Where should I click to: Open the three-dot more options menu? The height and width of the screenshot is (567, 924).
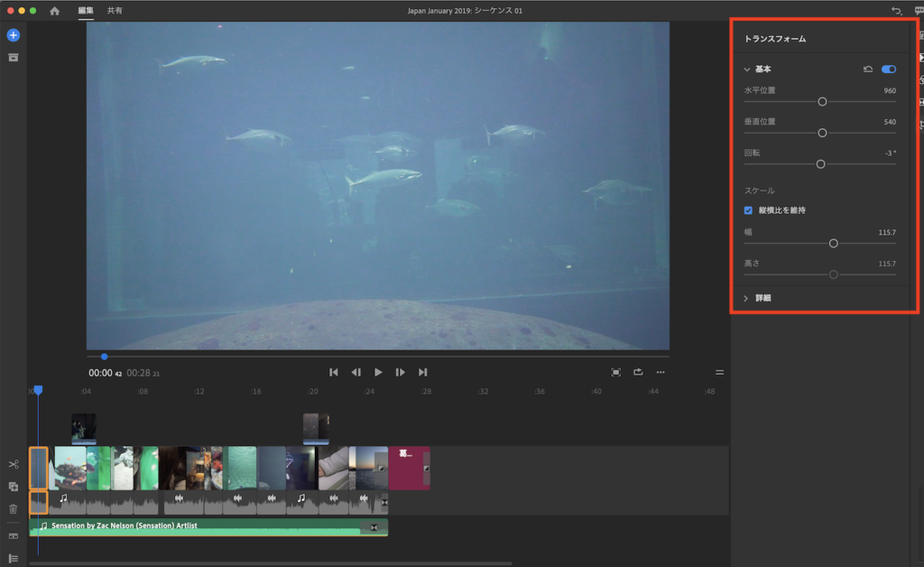[661, 372]
